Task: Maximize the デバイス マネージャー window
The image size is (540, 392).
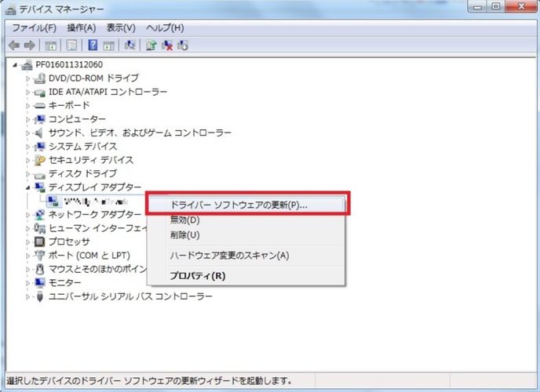Action: (x=496, y=6)
